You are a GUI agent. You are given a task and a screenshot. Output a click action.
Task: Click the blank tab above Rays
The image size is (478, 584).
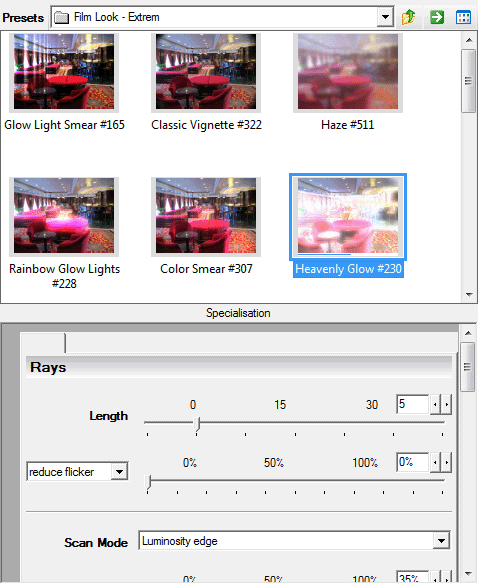(x=43, y=343)
